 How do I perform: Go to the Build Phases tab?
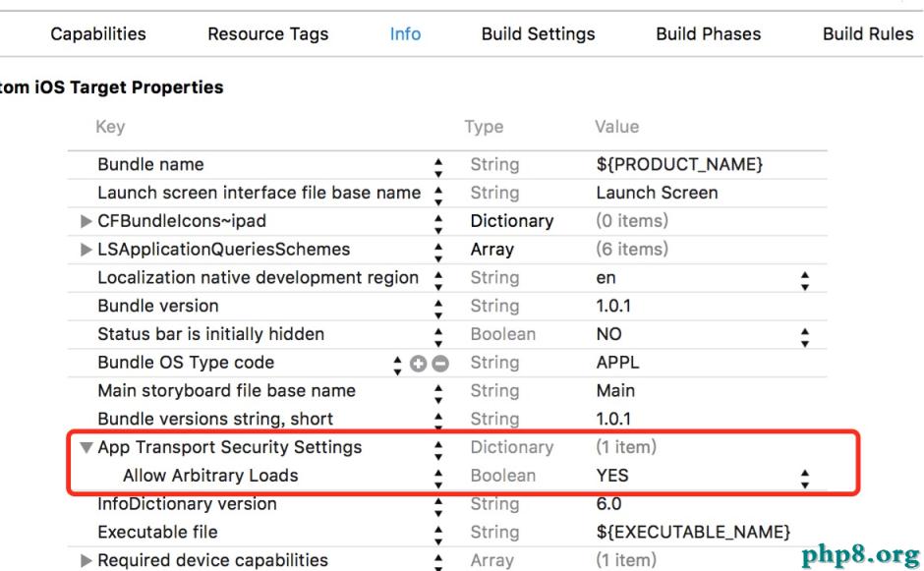click(x=708, y=33)
